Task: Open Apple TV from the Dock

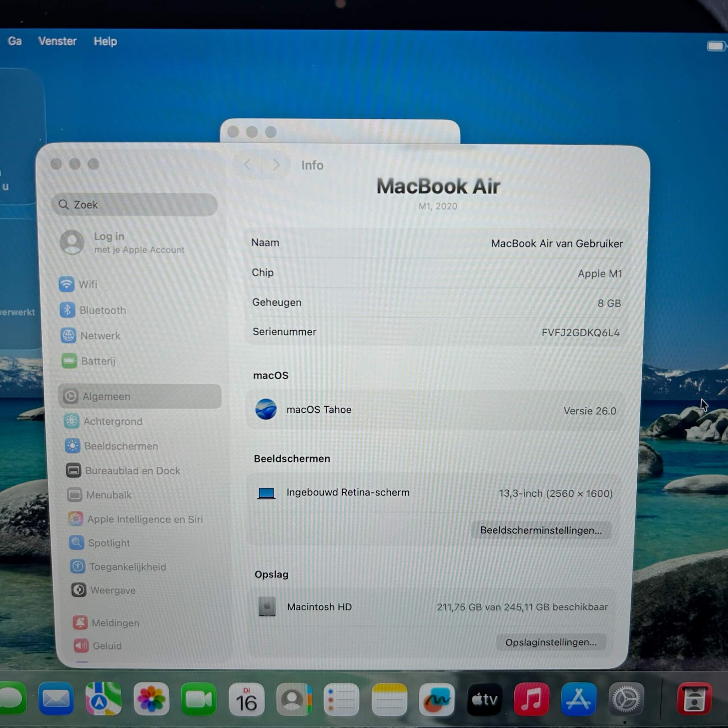Action: [x=484, y=699]
